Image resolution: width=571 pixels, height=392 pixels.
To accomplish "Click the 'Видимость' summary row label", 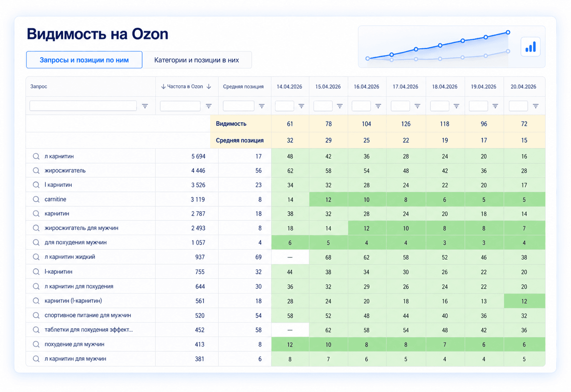I will pos(231,124).
